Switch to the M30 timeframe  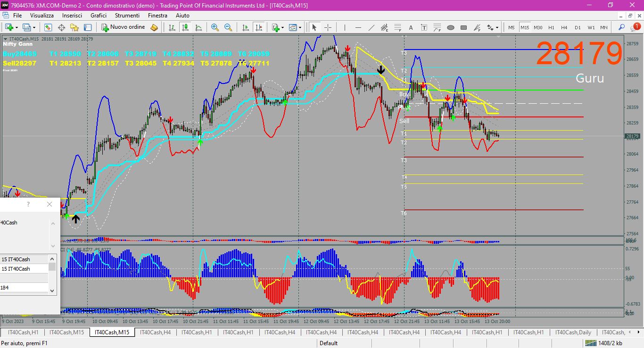click(x=538, y=27)
